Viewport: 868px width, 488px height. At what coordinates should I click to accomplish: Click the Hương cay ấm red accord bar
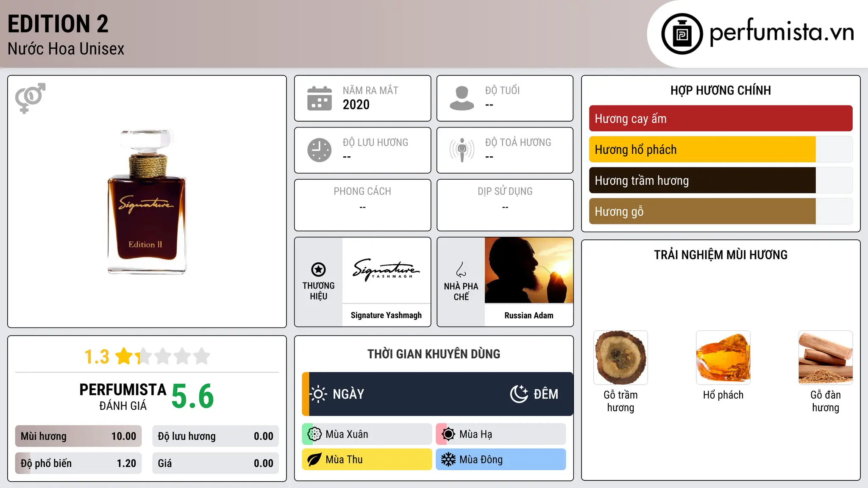(721, 119)
